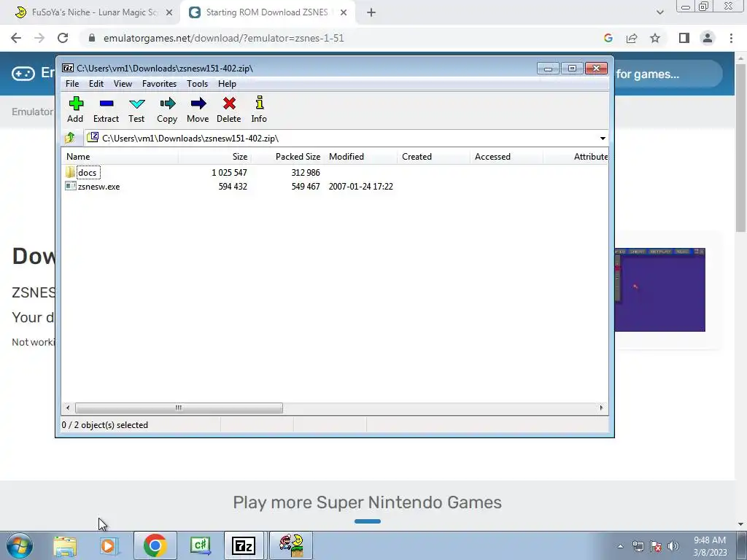Click the site lock icon in address bar
The width and height of the screenshot is (747, 560).
pyautogui.click(x=92, y=38)
